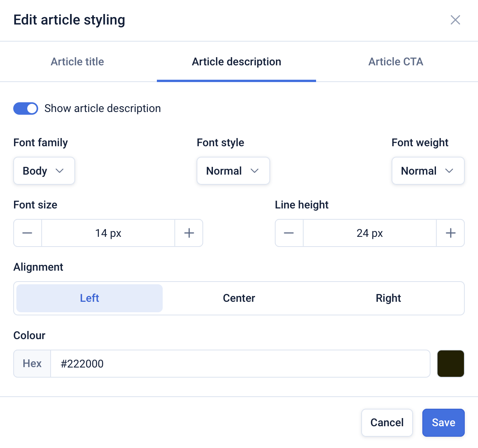The height and width of the screenshot is (448, 478).
Task: Select Right alignment option
Action: click(x=388, y=298)
